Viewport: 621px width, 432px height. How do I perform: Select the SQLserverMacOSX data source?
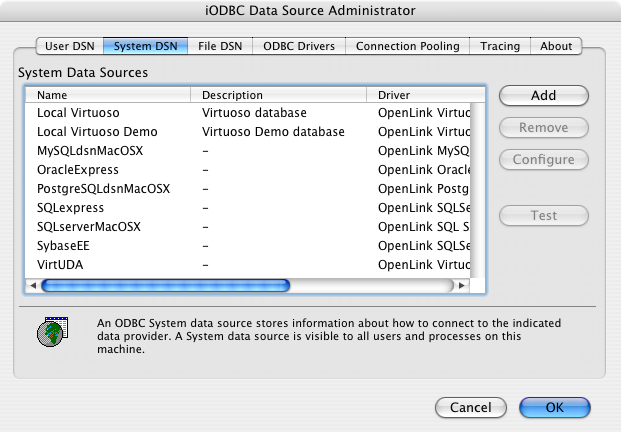(x=248, y=227)
